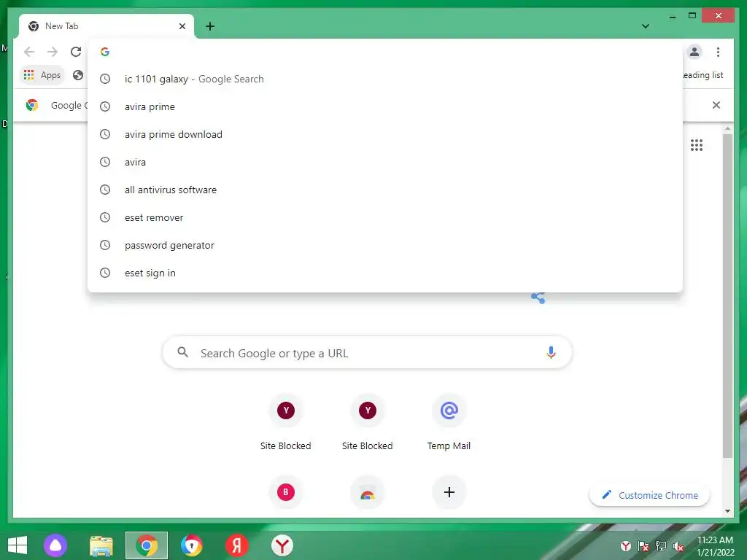Open the first Site Blocked shortcut

pos(285,424)
